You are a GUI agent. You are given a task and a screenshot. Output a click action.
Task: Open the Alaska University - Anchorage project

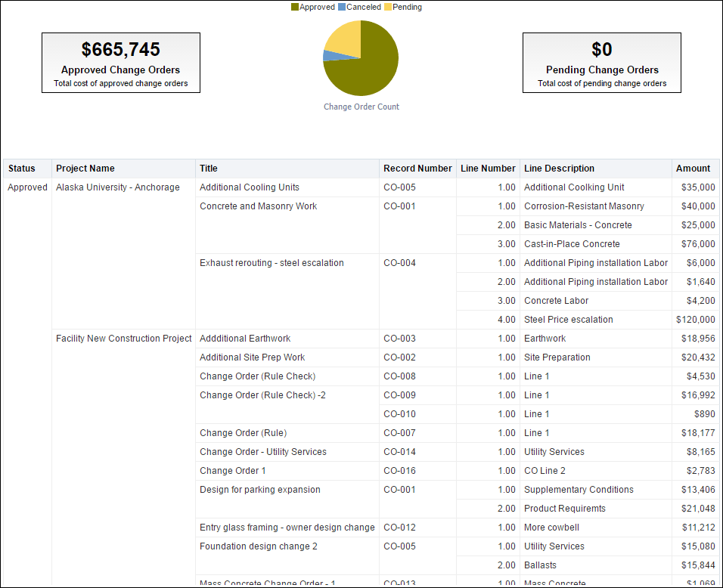[x=119, y=187]
